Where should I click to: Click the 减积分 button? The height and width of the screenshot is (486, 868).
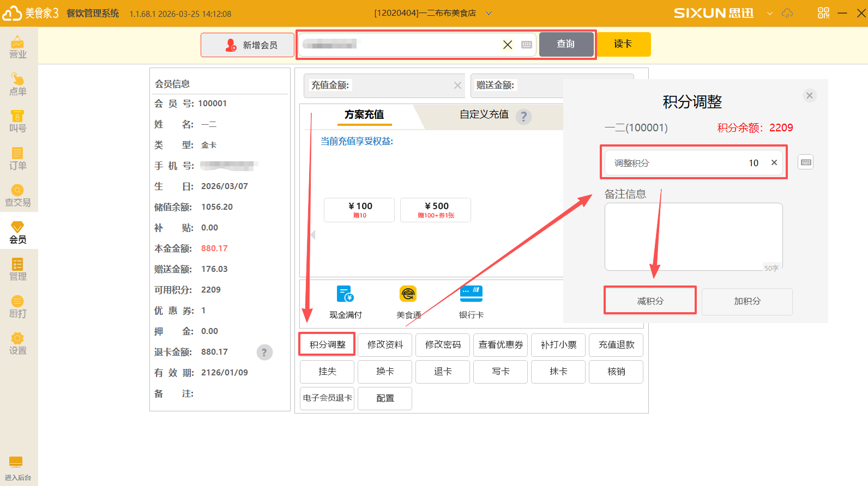(x=650, y=301)
